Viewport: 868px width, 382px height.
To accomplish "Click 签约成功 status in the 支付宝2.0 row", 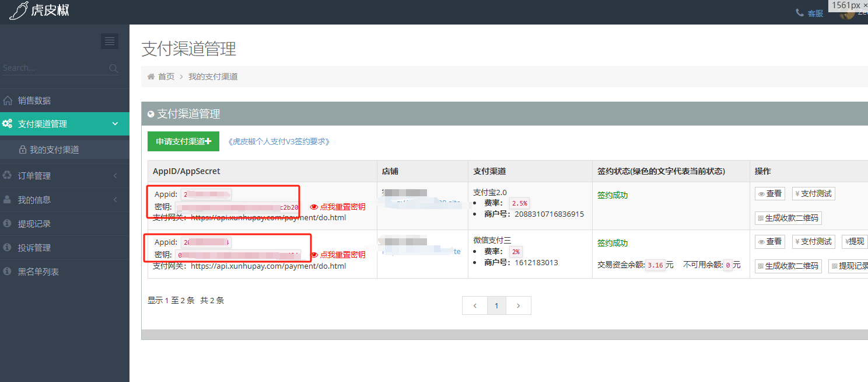I will pos(612,195).
